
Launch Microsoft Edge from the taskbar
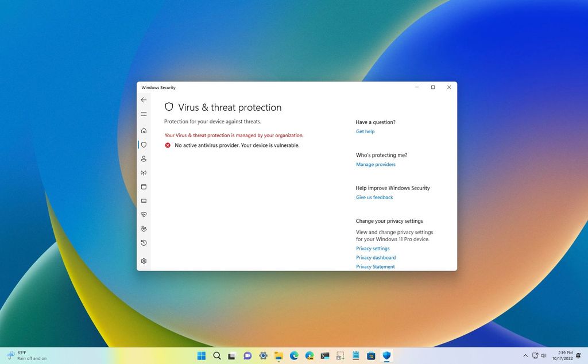pos(294,356)
